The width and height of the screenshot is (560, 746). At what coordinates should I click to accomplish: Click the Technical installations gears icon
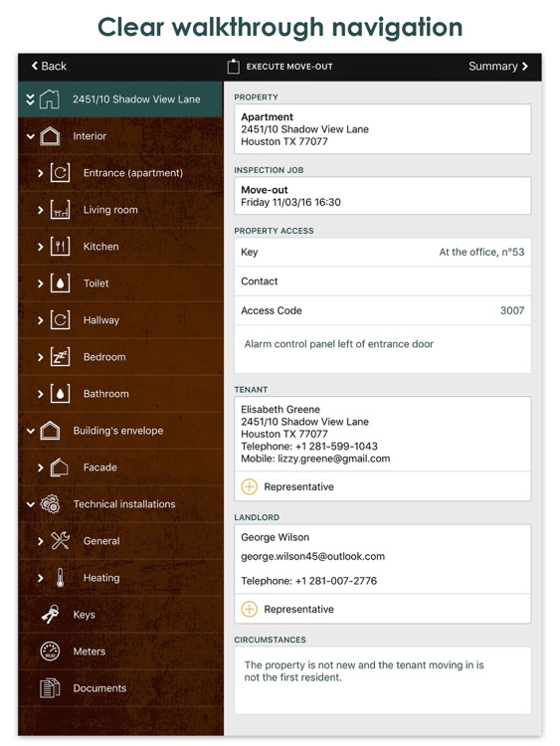click(50, 504)
